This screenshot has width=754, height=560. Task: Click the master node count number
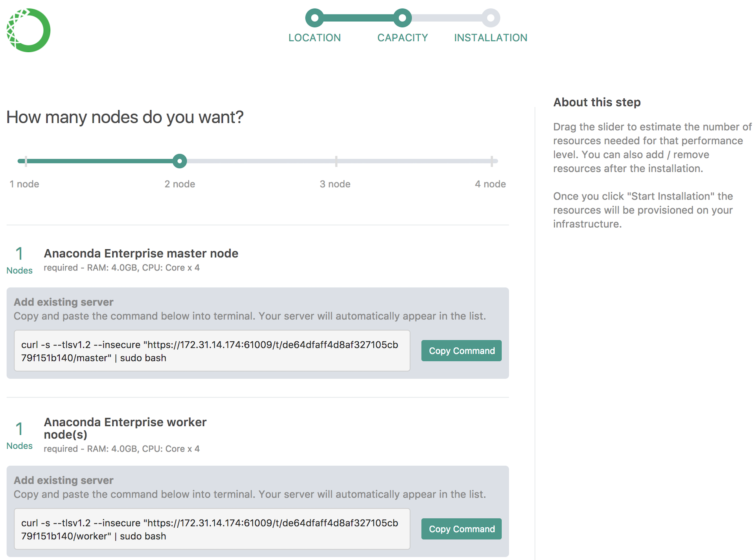point(19,254)
